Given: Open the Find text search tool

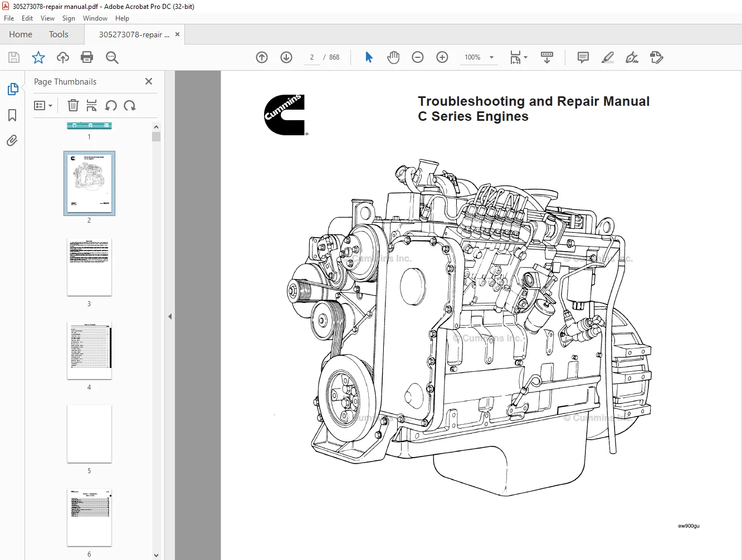Looking at the screenshot, I should point(112,57).
